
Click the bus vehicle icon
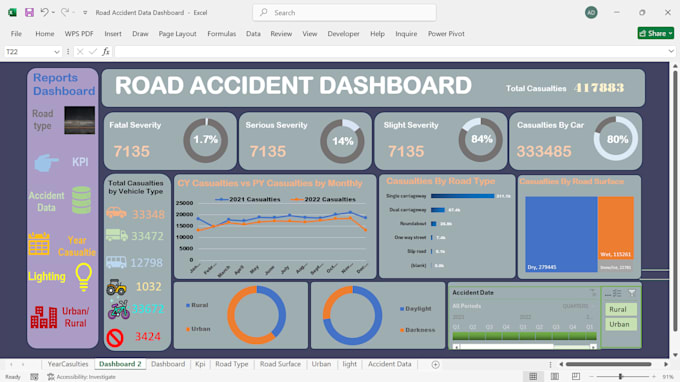coord(116,262)
